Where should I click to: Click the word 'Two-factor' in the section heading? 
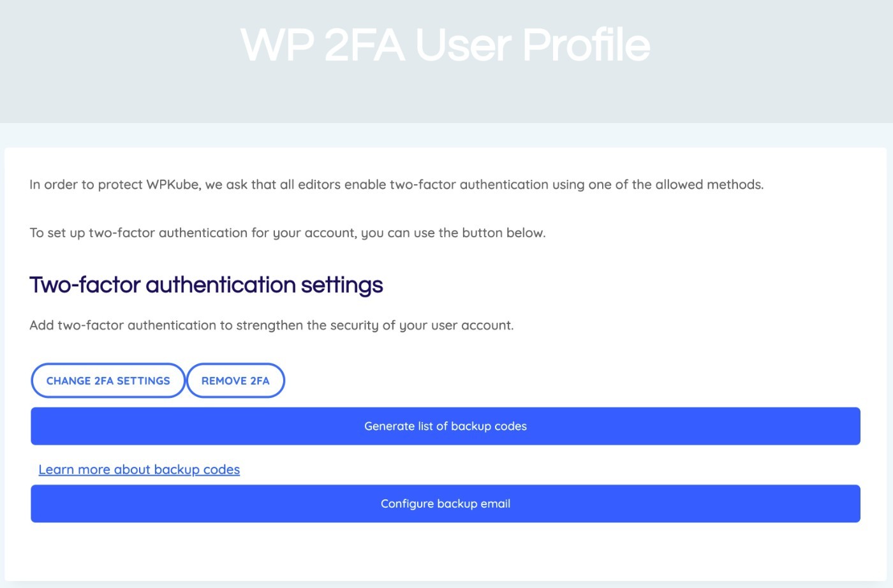click(85, 285)
